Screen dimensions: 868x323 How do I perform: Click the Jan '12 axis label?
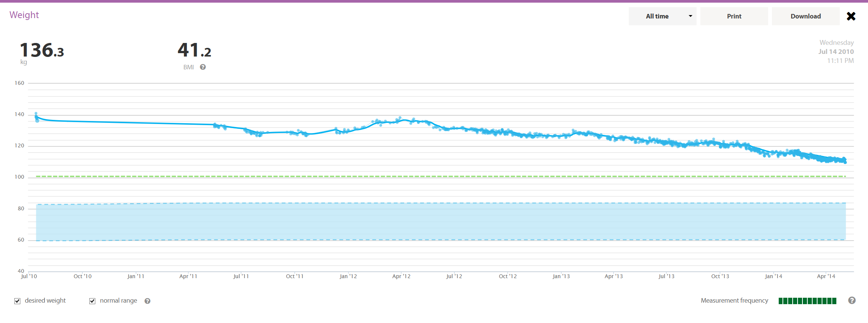click(x=348, y=276)
